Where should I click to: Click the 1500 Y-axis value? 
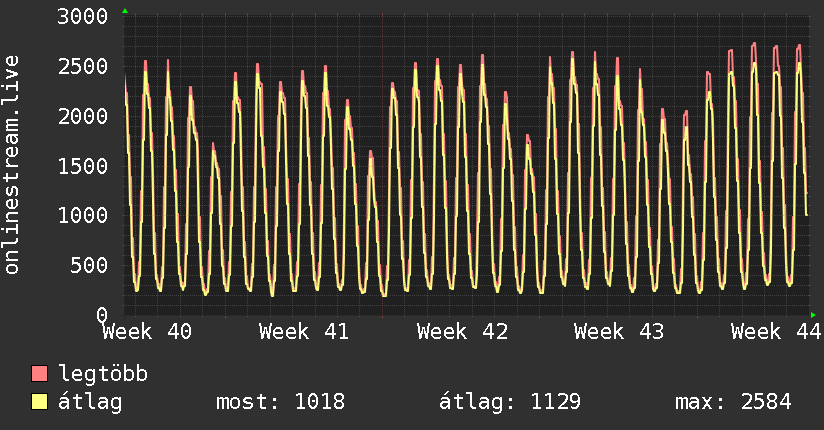coord(83,166)
